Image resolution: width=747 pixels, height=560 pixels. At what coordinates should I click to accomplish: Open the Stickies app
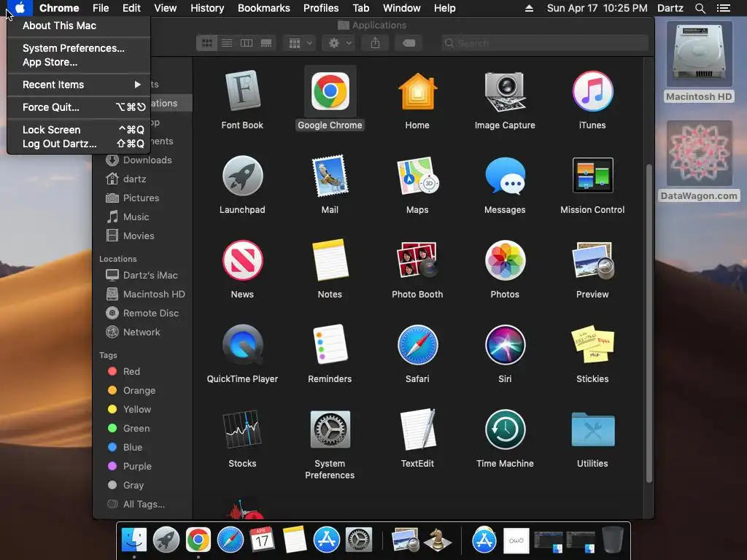click(592, 345)
